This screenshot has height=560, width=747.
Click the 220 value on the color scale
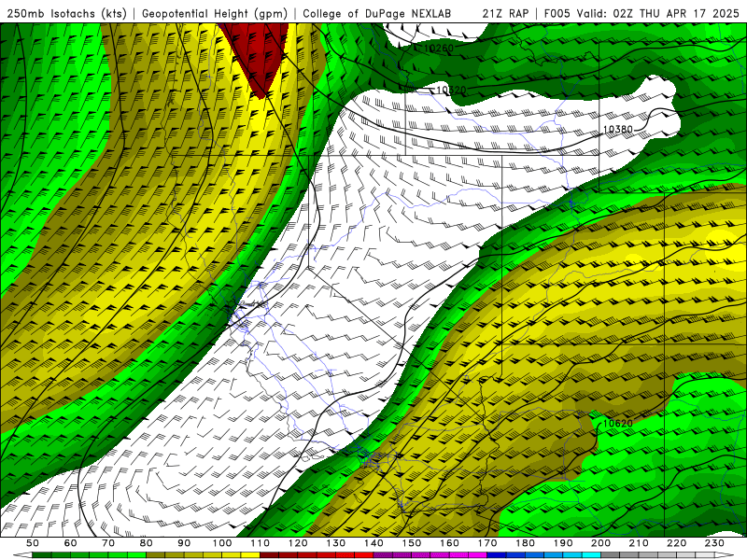(x=676, y=543)
